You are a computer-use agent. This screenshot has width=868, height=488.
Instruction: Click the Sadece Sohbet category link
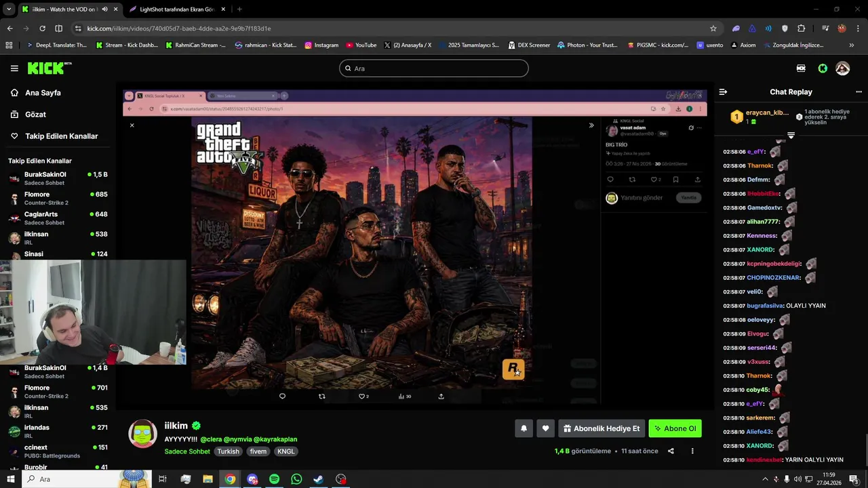click(187, 451)
